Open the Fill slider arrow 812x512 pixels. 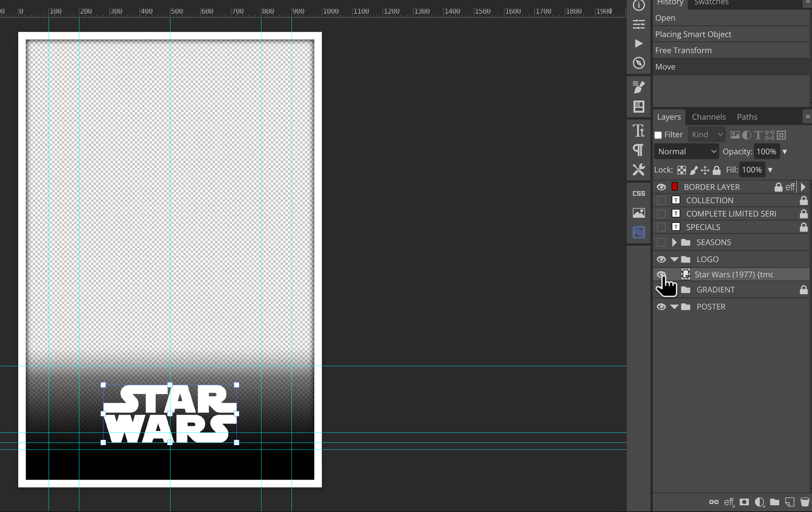tap(770, 170)
